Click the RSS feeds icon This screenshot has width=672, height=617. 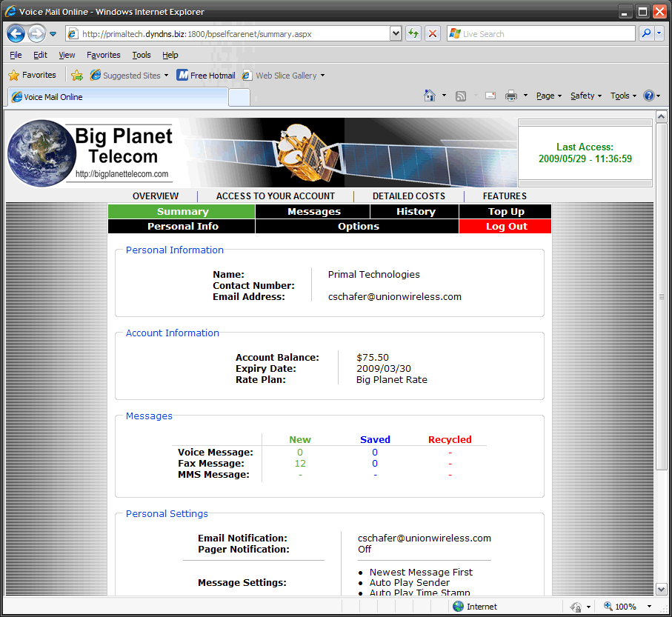point(461,96)
